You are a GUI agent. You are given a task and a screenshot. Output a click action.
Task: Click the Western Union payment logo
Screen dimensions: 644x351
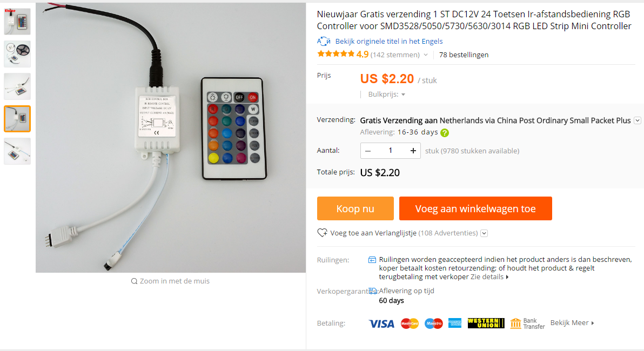tap(486, 323)
